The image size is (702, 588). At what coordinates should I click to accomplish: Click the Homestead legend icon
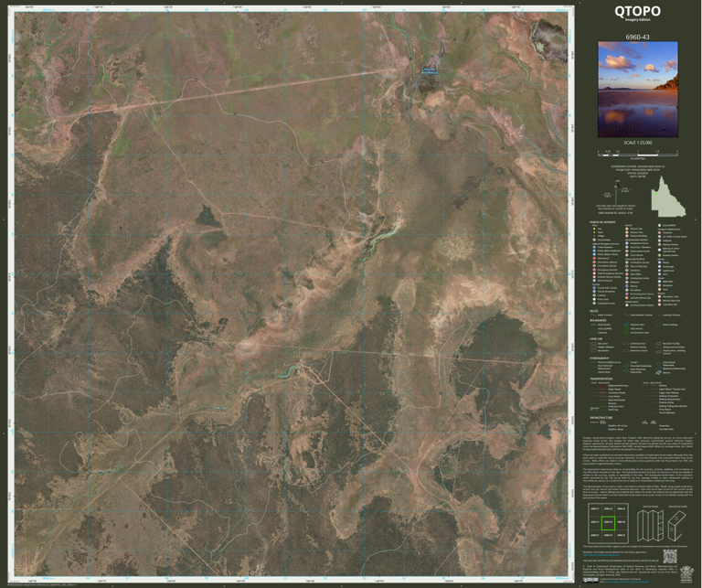594,240
